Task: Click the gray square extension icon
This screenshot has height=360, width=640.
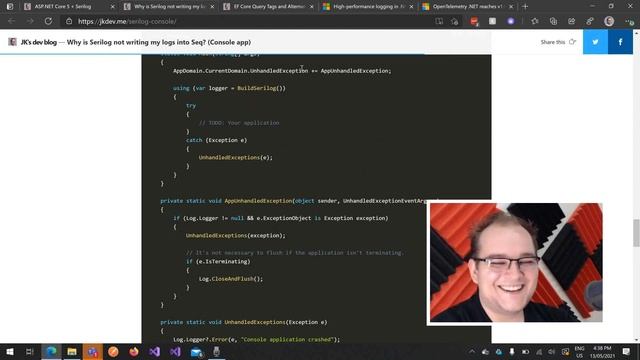Action: coord(492,21)
